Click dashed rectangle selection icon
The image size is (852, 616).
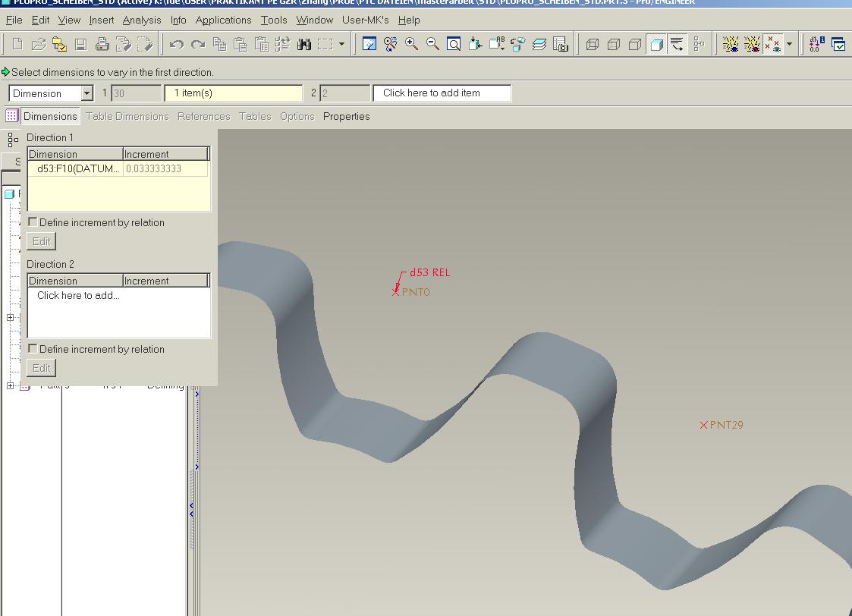tap(325, 44)
